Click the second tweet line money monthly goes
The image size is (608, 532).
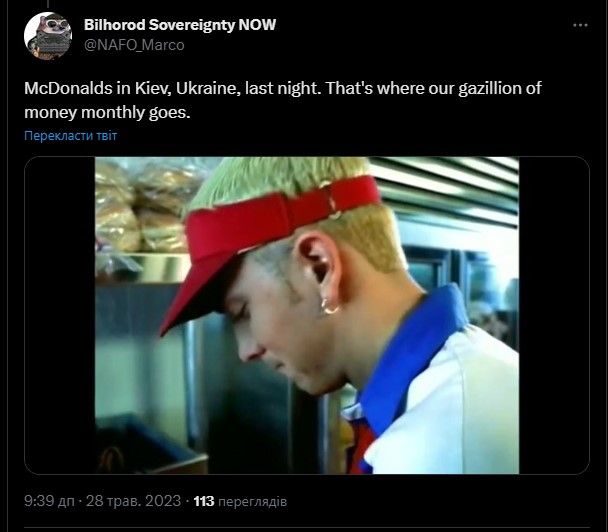click(107, 112)
